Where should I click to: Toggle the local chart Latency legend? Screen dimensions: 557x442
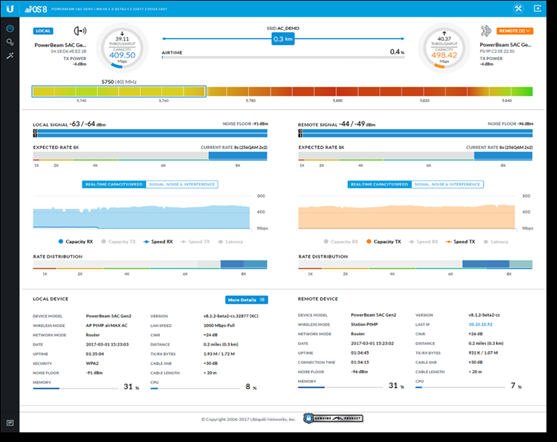231,242
